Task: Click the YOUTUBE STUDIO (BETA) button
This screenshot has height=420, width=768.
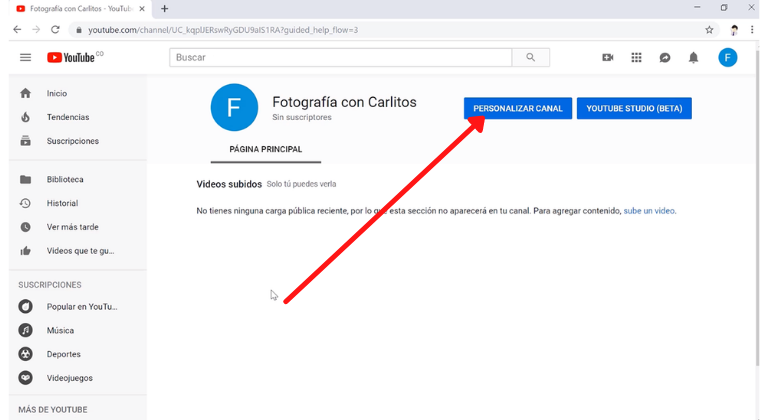Action: 634,108
